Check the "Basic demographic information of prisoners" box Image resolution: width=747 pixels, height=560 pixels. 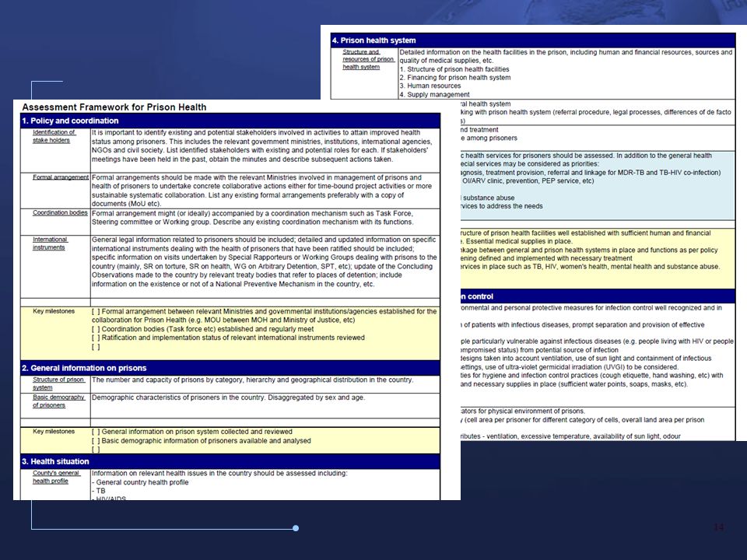(x=96, y=441)
